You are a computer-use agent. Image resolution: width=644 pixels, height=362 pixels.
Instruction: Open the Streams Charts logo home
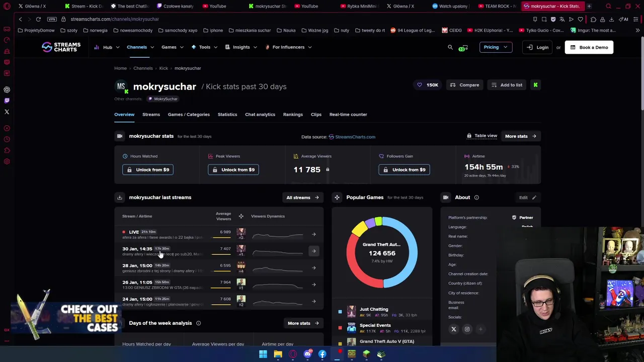pyautogui.click(x=61, y=47)
